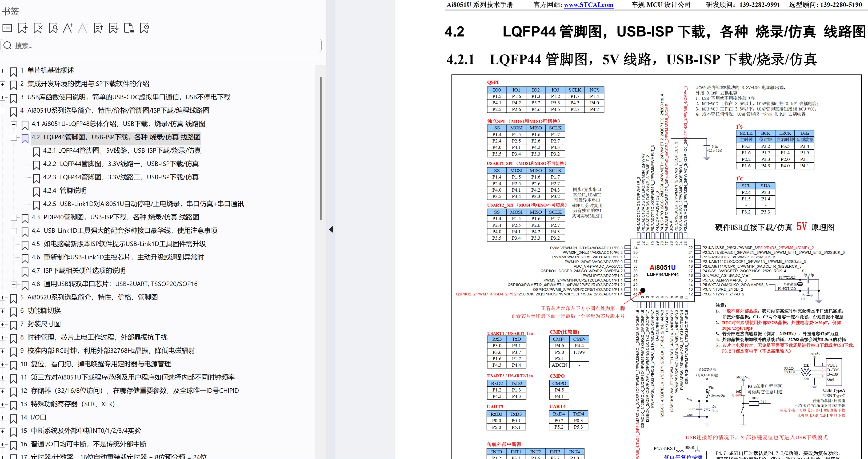This screenshot has height=459, width=868.
Task: Click bookmark icon beside 7 封装尺寸图
Action: 14,325
